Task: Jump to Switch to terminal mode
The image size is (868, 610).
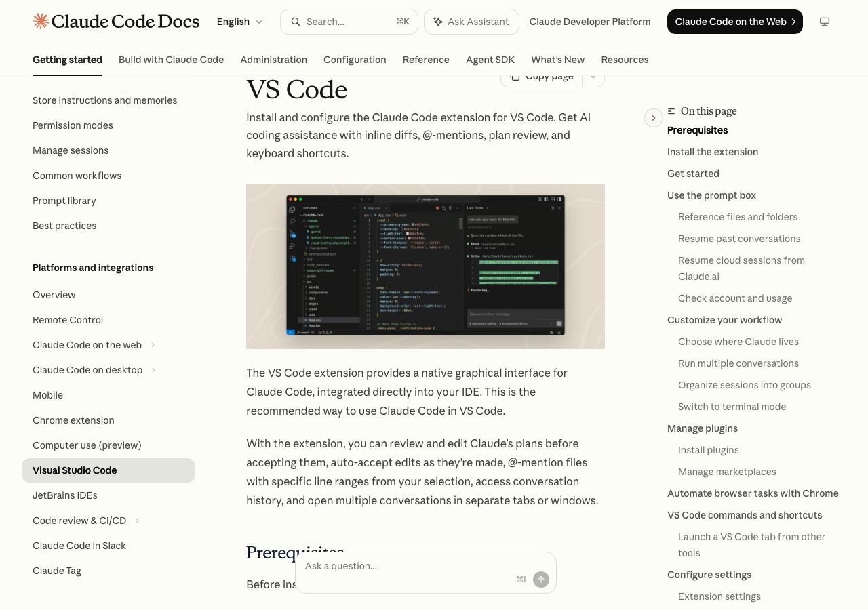Action: click(x=732, y=407)
